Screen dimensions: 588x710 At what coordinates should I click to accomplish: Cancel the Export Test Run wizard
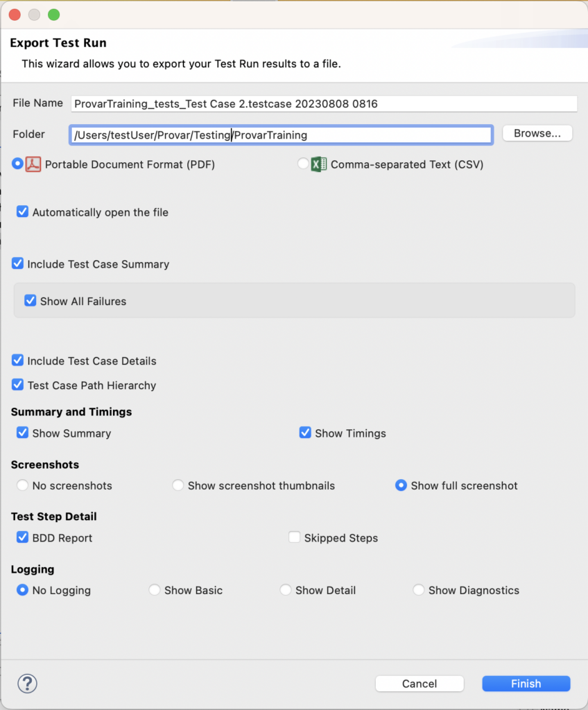tap(419, 684)
